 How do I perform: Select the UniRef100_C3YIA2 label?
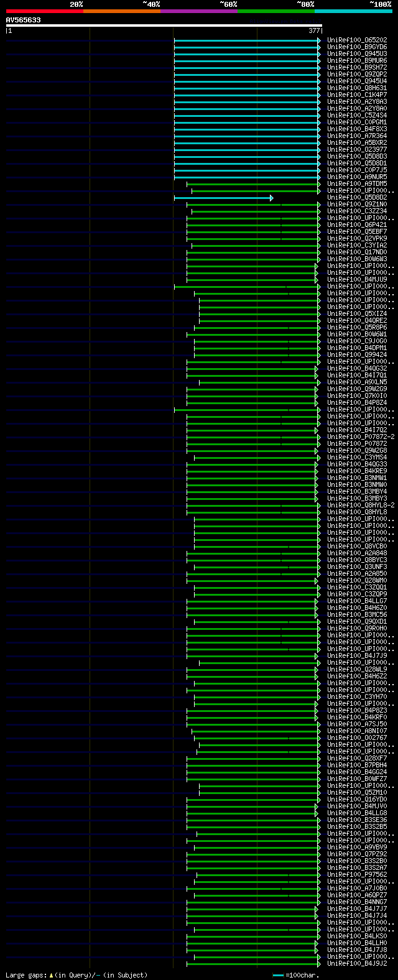(357, 246)
